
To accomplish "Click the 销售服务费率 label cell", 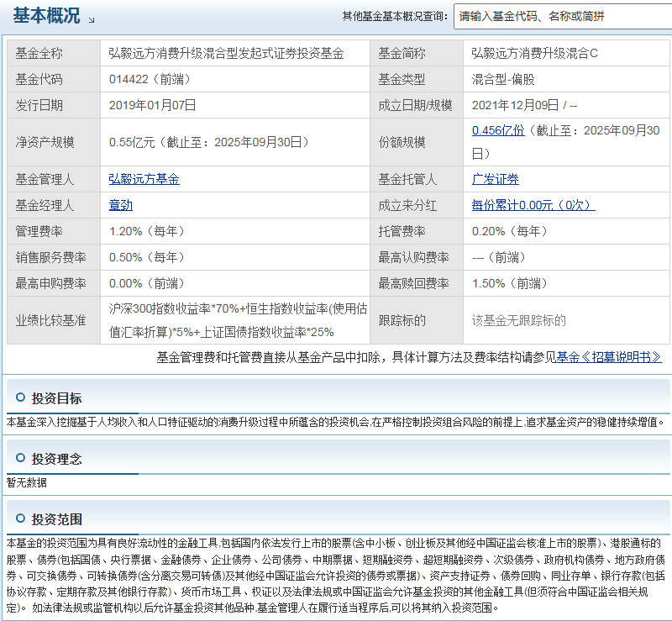I will (54, 257).
